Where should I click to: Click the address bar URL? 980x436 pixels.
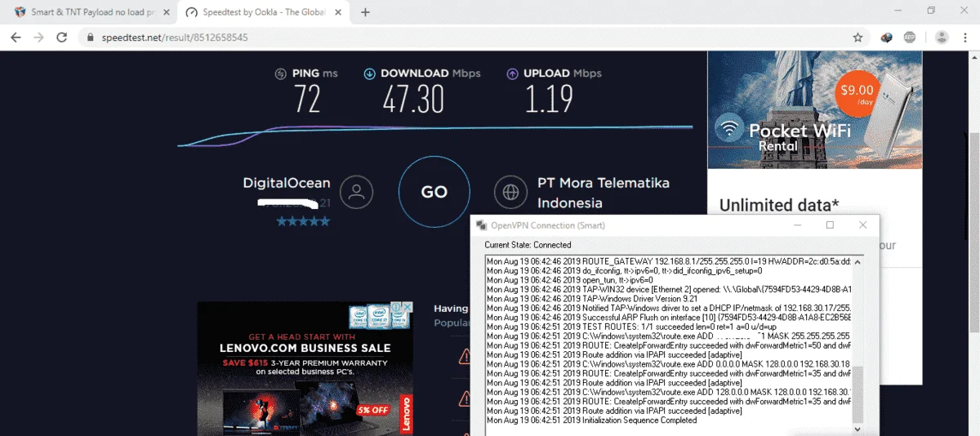175,38
